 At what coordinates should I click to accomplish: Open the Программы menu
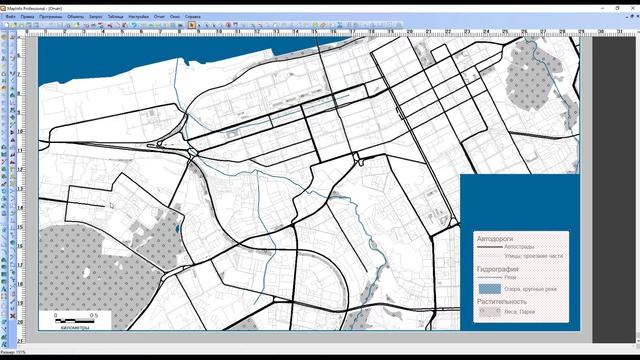pyautogui.click(x=51, y=17)
